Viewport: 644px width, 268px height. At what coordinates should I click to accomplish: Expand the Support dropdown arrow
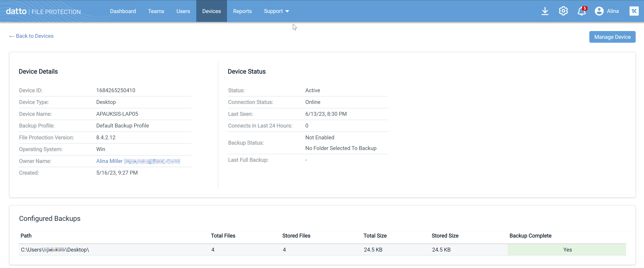coord(287,11)
